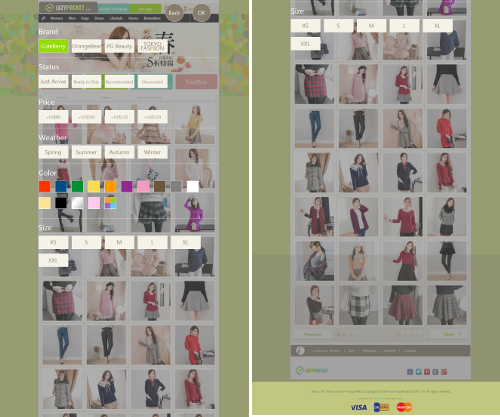The image size is (500, 417).
Task: Toggle the Winter weather filter
Action: [152, 152]
